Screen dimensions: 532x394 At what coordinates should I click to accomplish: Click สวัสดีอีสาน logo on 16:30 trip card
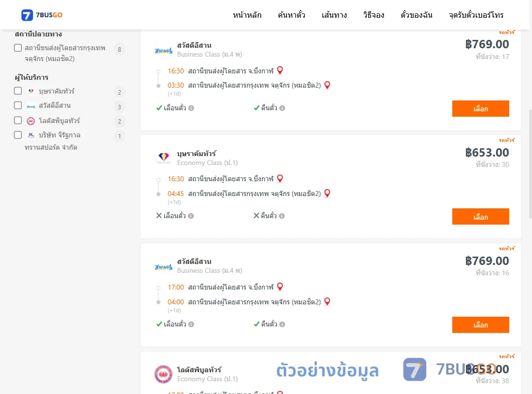click(x=164, y=51)
